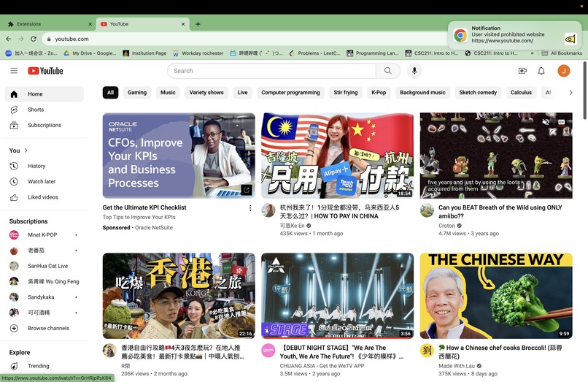Open the Browse channels plus icon
Viewport: 588px width, 382px height.
(x=14, y=328)
